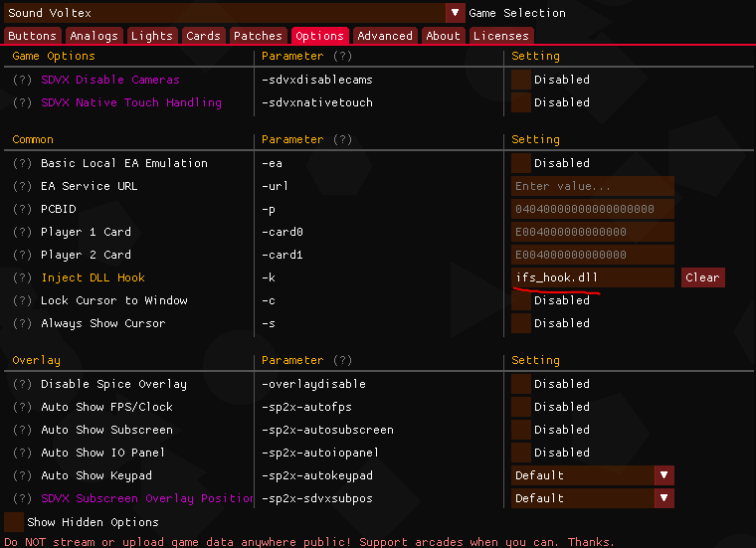Viewport: 756px width, 548px height.
Task: Toggle the Basic Local EA Emulation checkbox
Action: (521, 163)
